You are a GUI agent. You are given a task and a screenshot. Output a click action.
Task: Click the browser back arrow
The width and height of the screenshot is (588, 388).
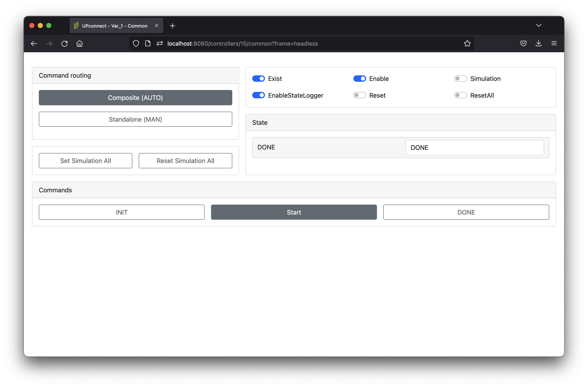pyautogui.click(x=34, y=44)
